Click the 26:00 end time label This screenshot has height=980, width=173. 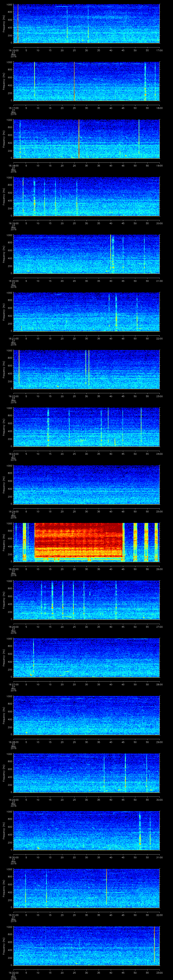click(x=159, y=569)
